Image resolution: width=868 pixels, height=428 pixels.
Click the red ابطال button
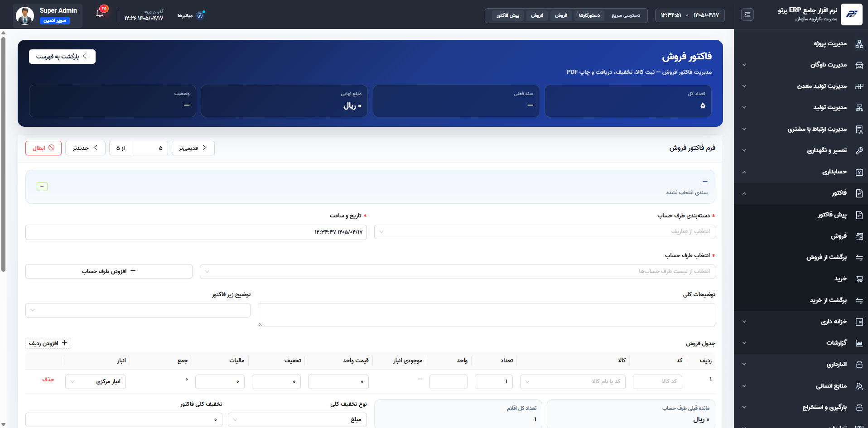[x=43, y=148]
